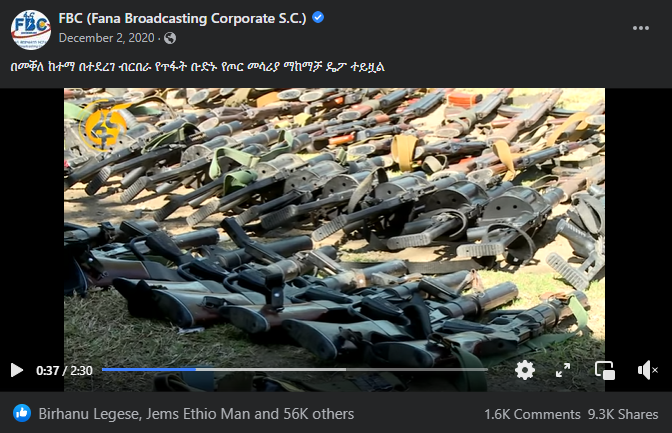Seek in the video progress bar
This screenshot has width=672, height=433.
click(x=295, y=369)
